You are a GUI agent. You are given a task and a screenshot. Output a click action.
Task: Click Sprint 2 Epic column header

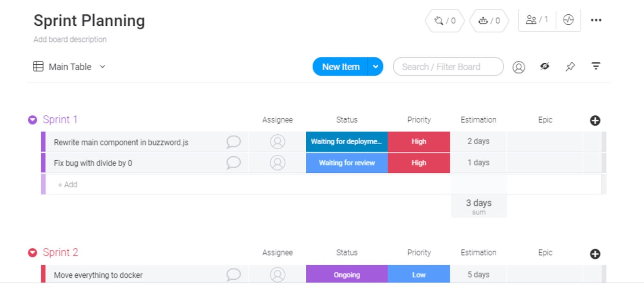pos(545,252)
